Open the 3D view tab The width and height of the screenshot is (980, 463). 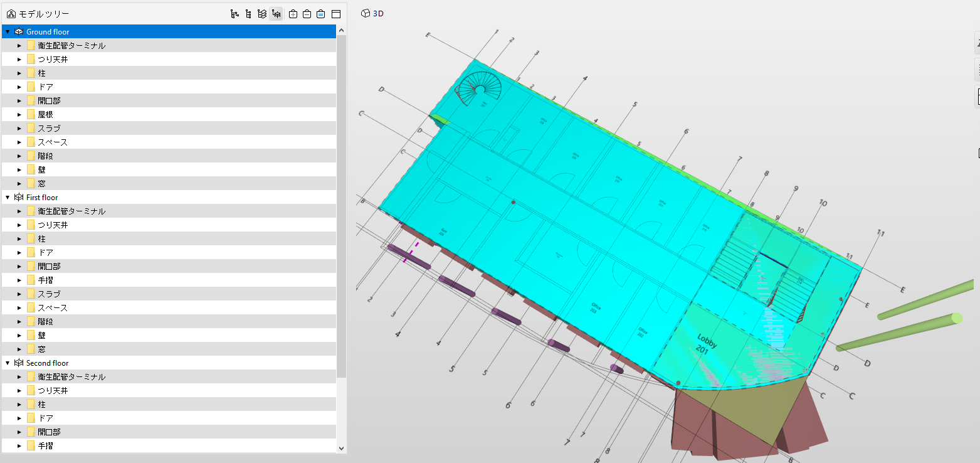pyautogui.click(x=372, y=13)
